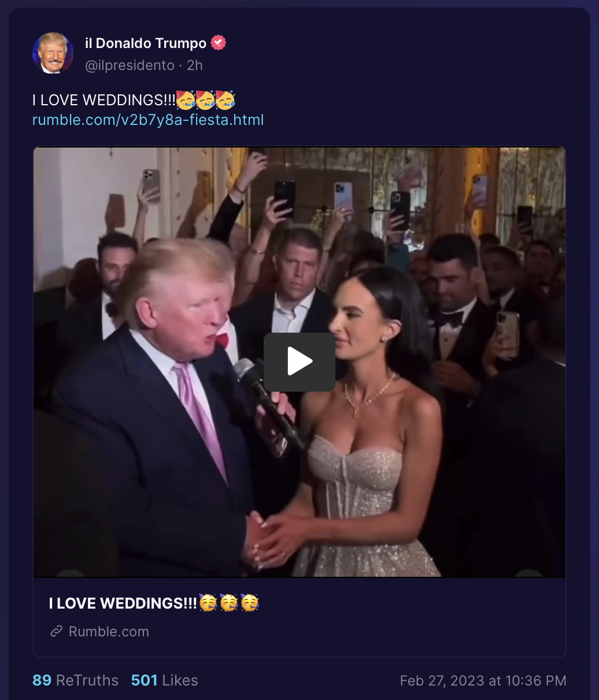Follow the rumble.com/v2b7y8a-fiesta.html link

[x=148, y=120]
